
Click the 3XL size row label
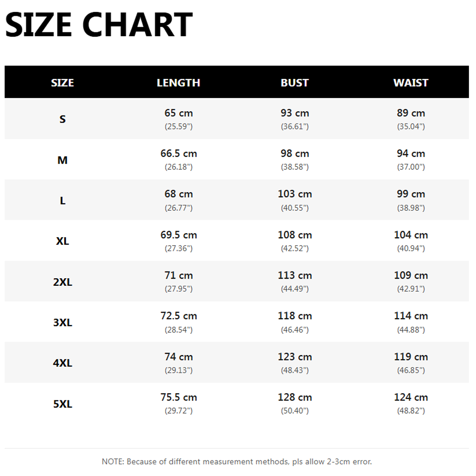pos(63,322)
